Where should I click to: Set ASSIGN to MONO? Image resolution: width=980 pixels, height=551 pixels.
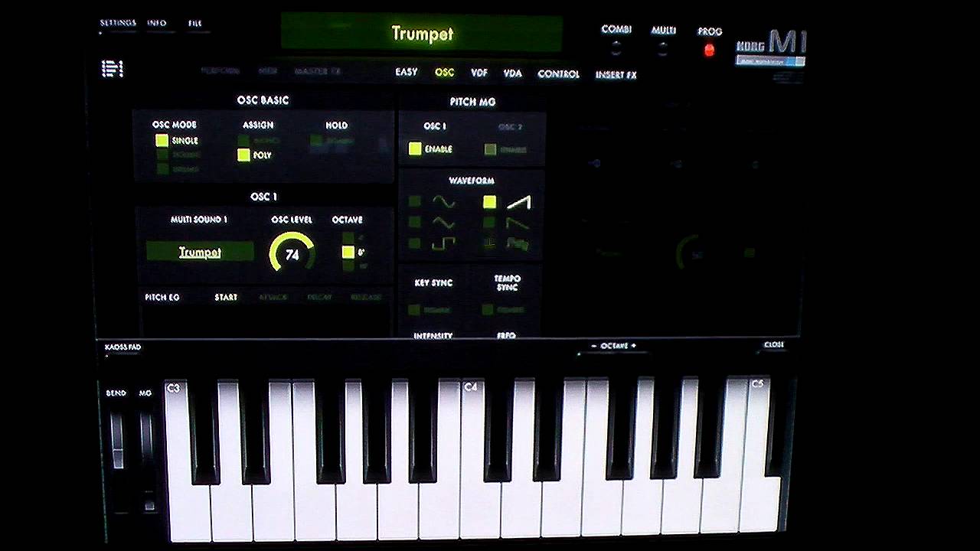[x=243, y=141]
